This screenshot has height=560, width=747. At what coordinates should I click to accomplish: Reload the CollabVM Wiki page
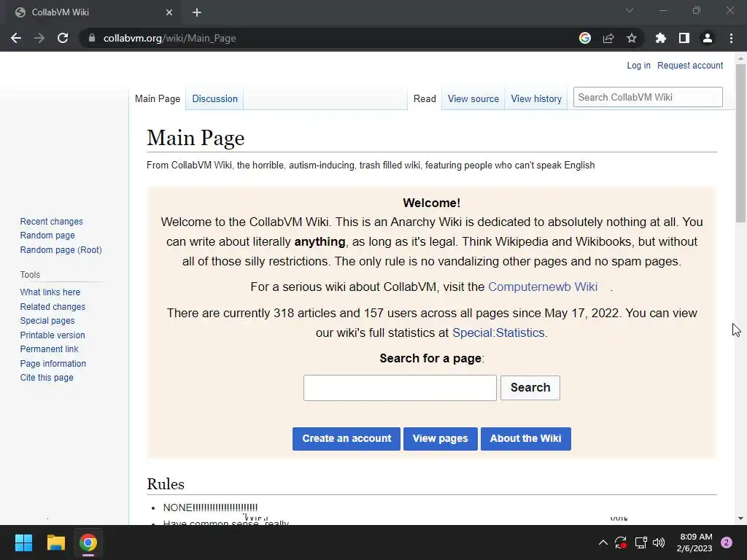coord(63,38)
